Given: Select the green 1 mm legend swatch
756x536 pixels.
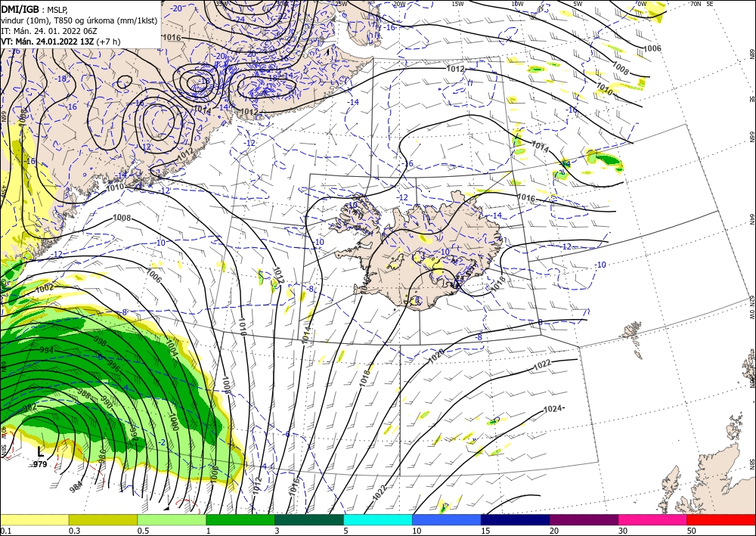Looking at the screenshot, I should [240, 520].
